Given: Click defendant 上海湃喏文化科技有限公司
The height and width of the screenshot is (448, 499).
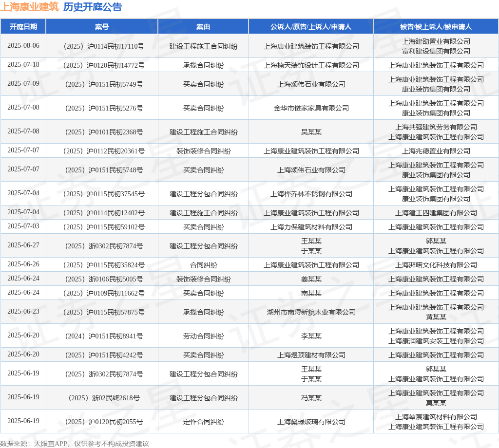Looking at the screenshot, I should [436, 265].
